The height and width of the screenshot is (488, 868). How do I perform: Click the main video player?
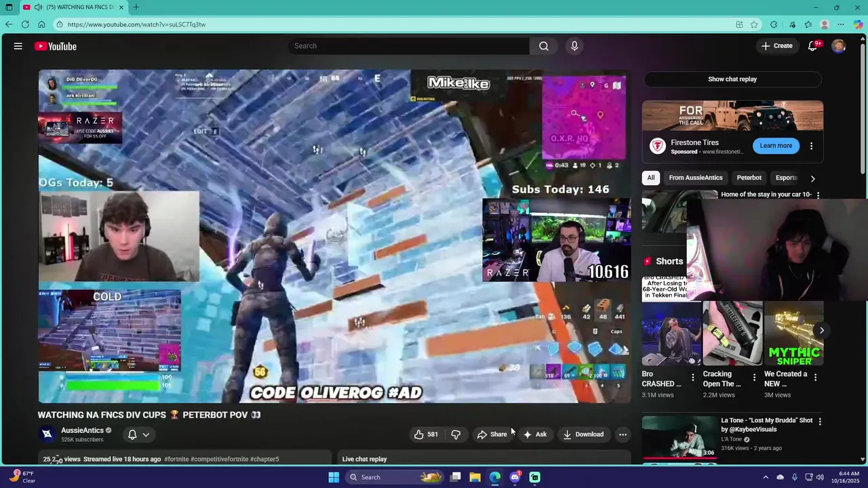(x=334, y=237)
